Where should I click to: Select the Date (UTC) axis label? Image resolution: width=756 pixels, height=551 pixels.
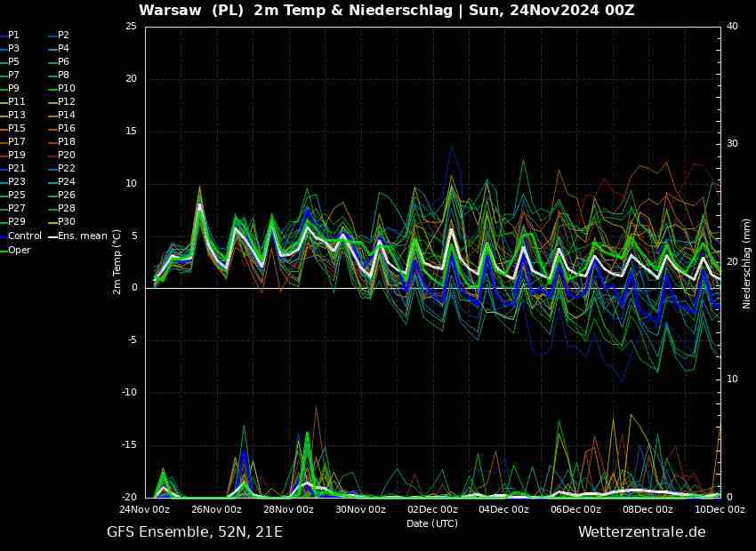pyautogui.click(x=432, y=523)
